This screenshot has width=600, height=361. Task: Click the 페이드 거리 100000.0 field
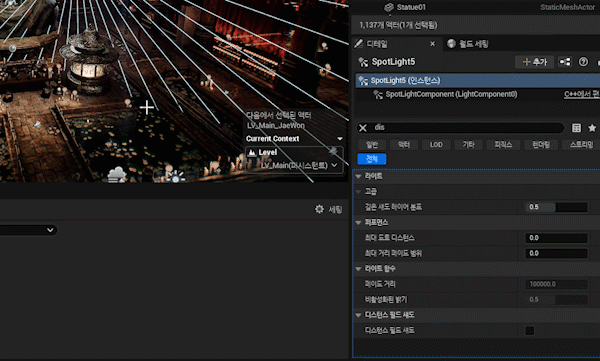(556, 284)
